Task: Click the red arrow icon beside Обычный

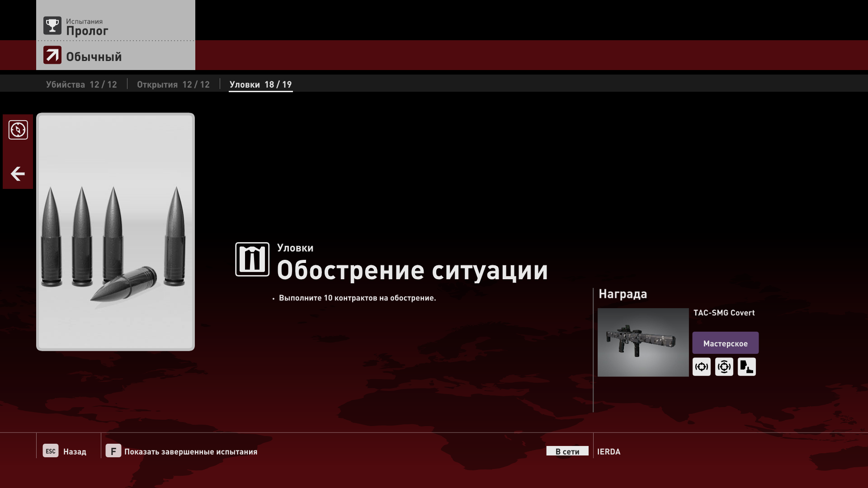Action: pos(52,56)
